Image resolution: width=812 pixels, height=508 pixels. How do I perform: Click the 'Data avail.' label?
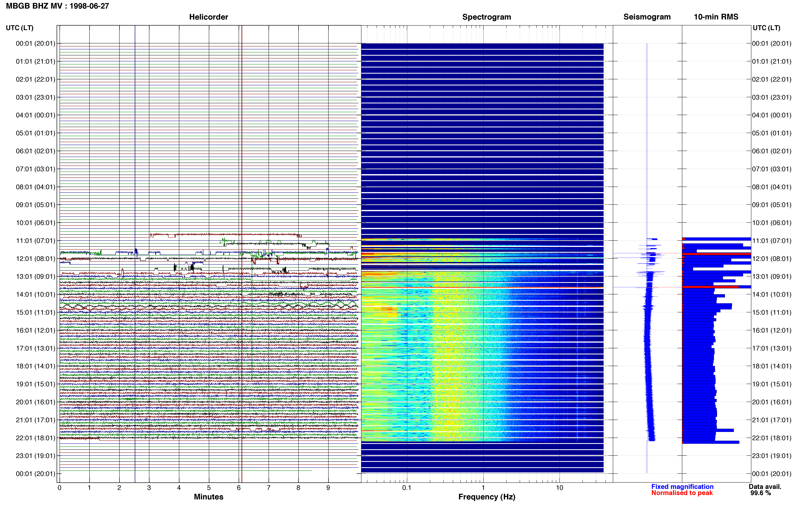pyautogui.click(x=765, y=486)
